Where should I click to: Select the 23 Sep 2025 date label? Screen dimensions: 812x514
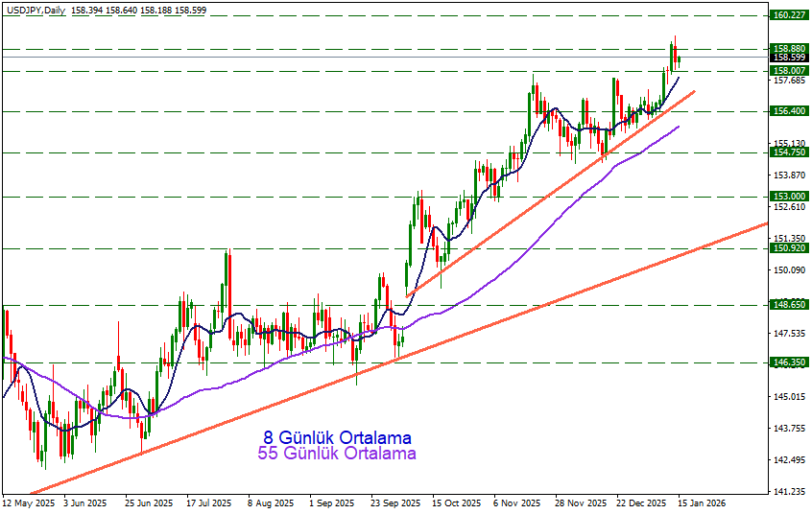[x=395, y=502]
